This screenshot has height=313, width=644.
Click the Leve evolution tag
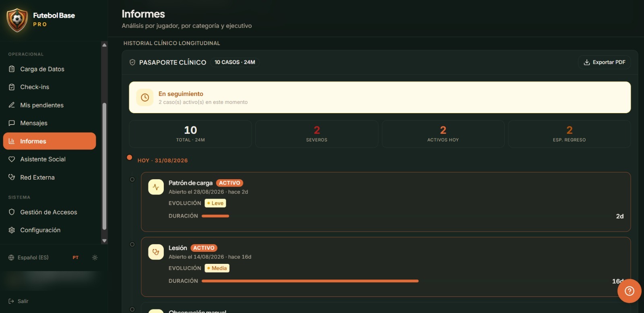215,203
